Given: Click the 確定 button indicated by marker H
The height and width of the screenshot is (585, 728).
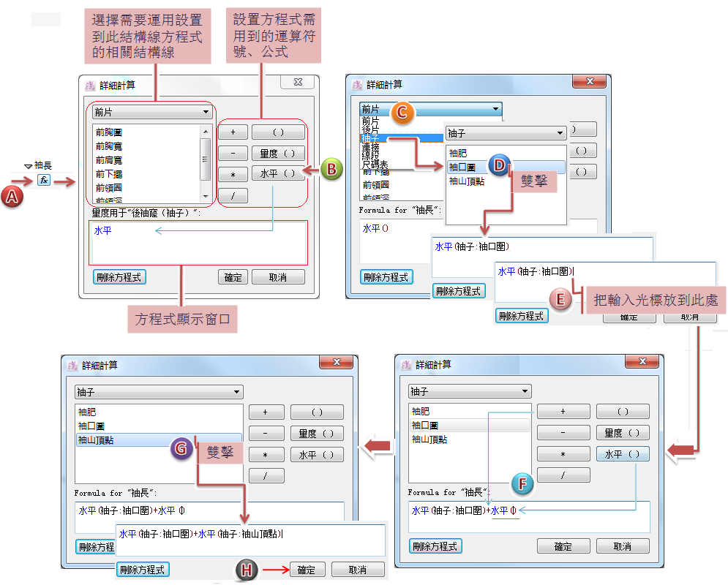Looking at the screenshot, I should (x=307, y=570).
